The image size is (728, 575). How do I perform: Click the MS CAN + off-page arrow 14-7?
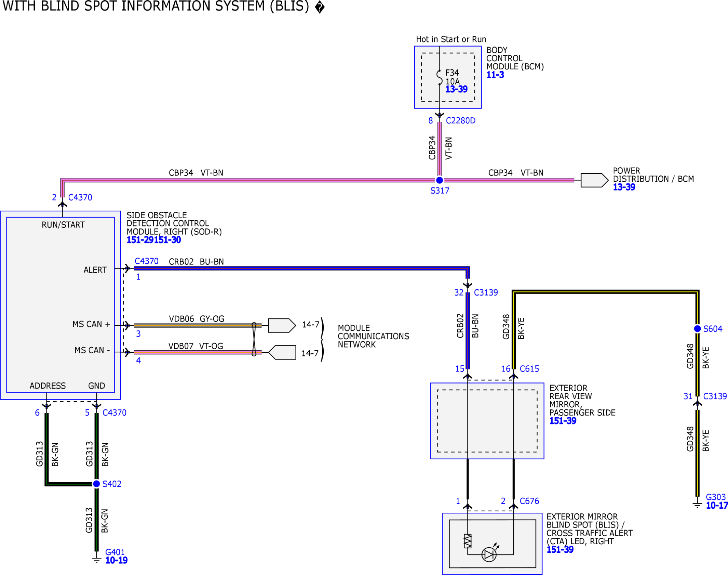point(282,325)
